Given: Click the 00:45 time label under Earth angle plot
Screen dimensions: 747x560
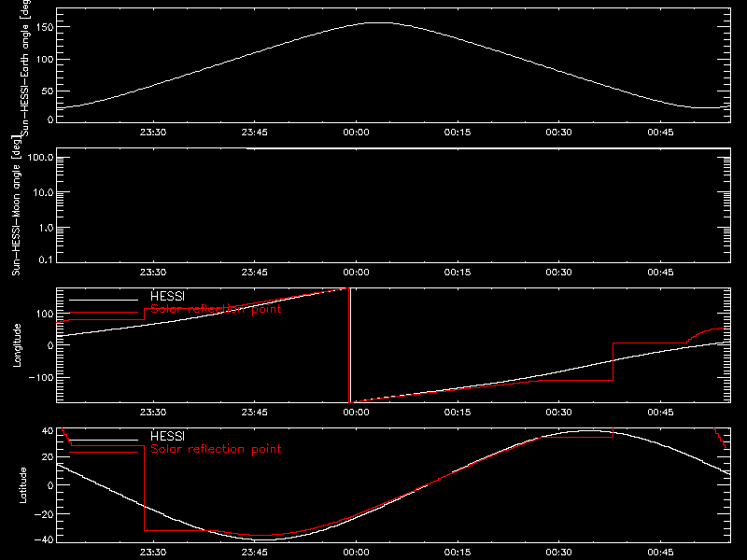Looking at the screenshot, I should 660,132.
